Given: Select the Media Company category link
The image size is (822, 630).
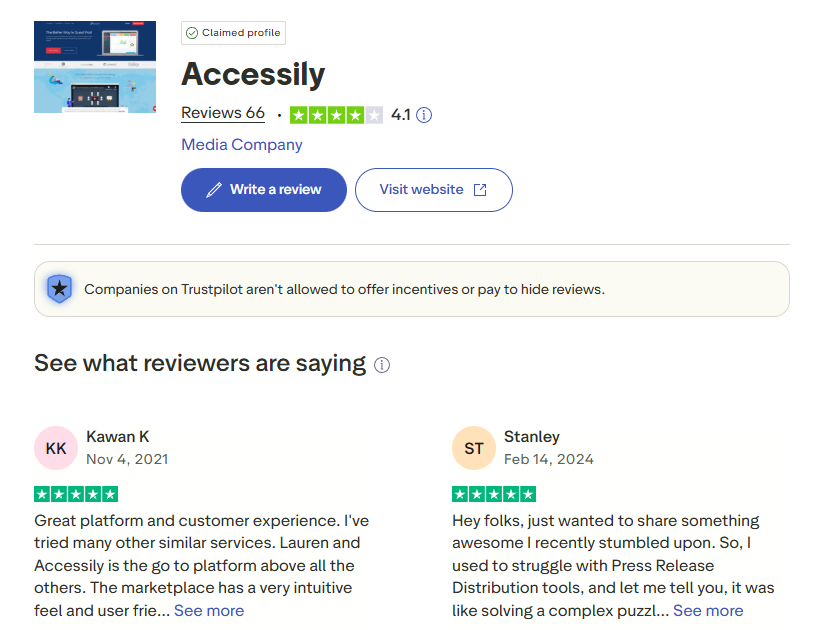Looking at the screenshot, I should (241, 145).
